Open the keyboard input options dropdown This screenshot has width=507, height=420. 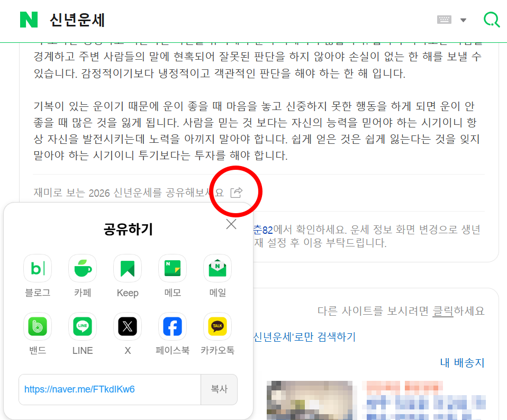click(x=463, y=19)
